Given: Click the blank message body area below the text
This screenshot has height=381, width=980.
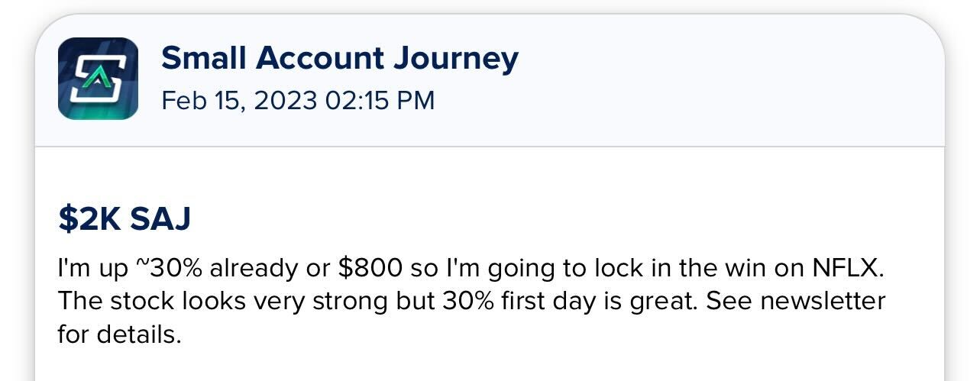Looking at the screenshot, I should (489, 363).
